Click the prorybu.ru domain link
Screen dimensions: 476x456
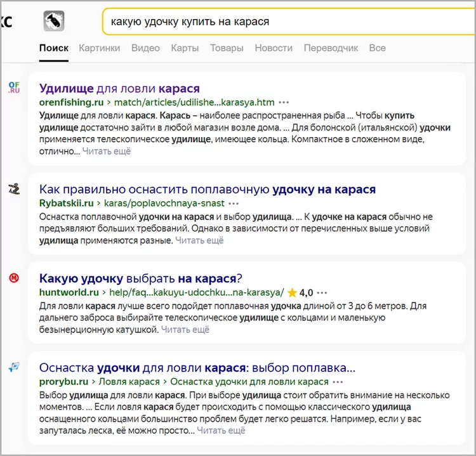(63, 382)
